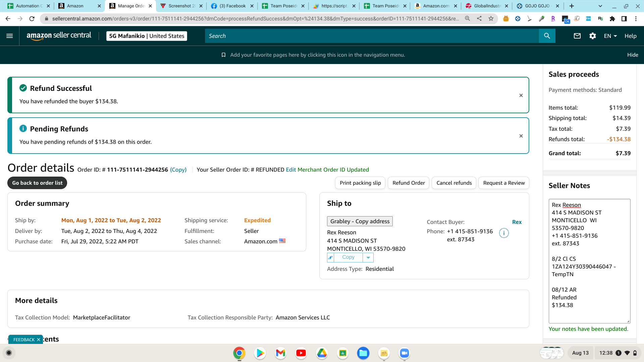Viewport: 644px width, 362px height.
Task: Launch YouTube from the shelf
Action: 301,353
